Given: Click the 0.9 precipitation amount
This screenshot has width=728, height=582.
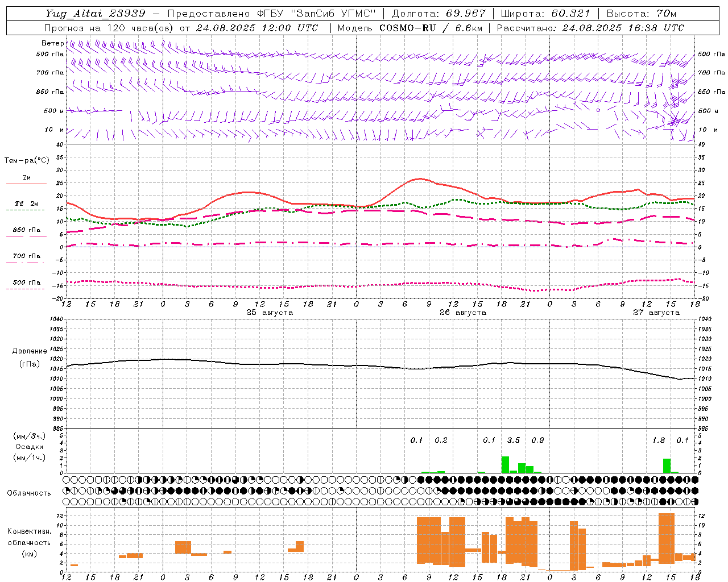Looking at the screenshot, I should pos(537,440).
